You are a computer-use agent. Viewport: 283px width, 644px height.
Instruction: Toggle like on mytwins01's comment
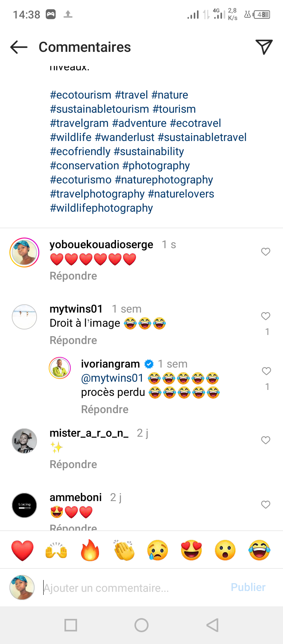click(x=266, y=316)
